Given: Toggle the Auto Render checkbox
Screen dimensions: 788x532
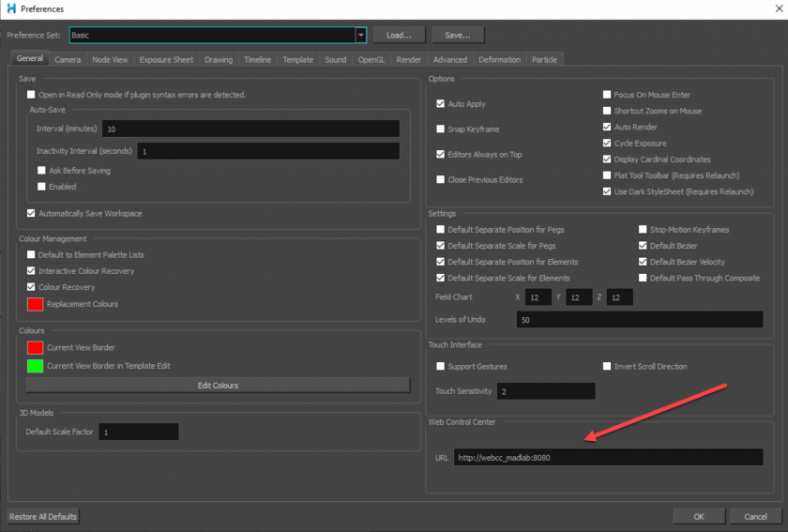Looking at the screenshot, I should pos(607,127).
